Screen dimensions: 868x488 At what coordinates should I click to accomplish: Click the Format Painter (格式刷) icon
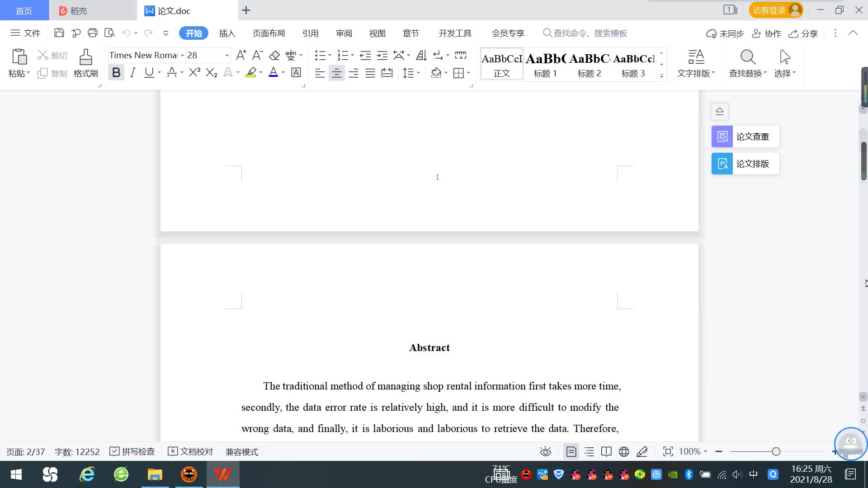point(85,63)
